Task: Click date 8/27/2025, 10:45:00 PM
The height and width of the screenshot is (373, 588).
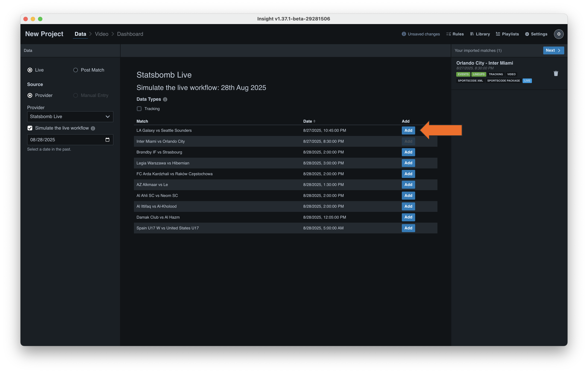Action: point(325,130)
